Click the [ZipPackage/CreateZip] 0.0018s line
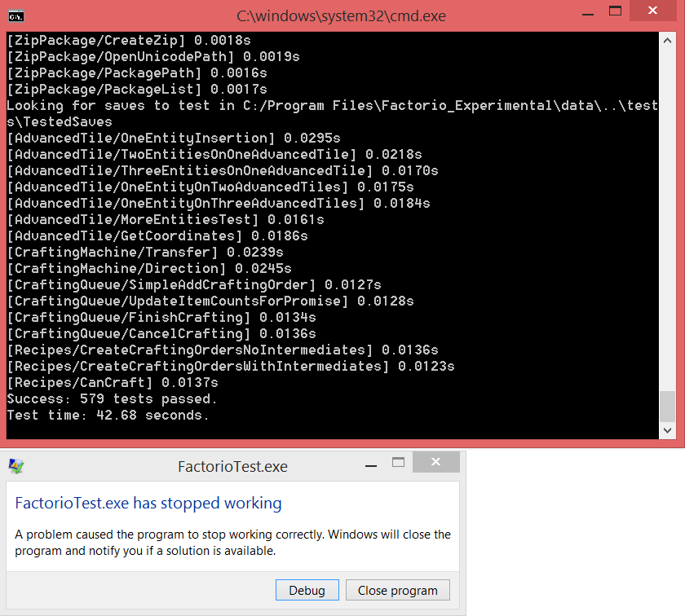This screenshot has width=685, height=616. click(x=129, y=40)
